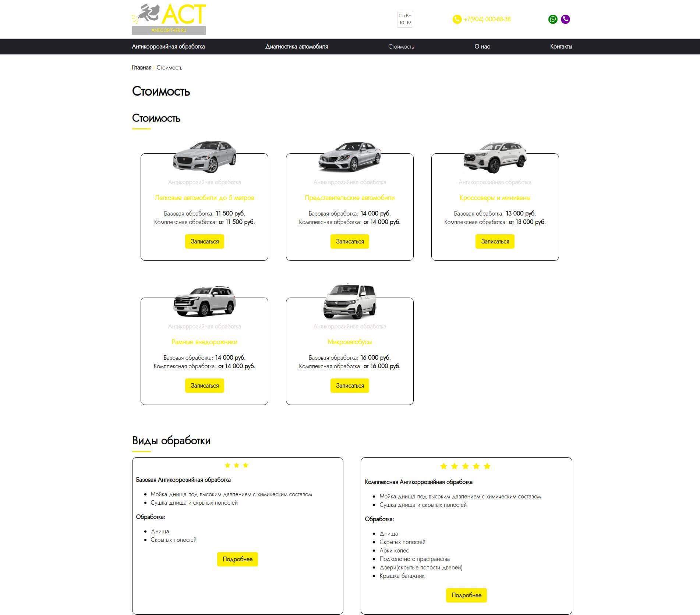
Task: Click the Стоимость breadcrumb text
Action: point(169,67)
